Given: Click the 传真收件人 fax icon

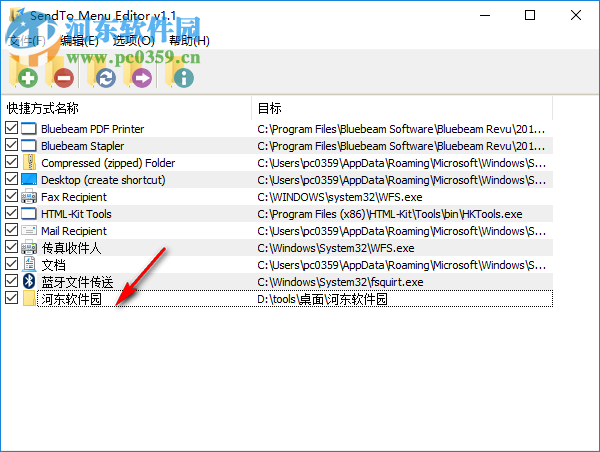Looking at the screenshot, I should (29, 247).
